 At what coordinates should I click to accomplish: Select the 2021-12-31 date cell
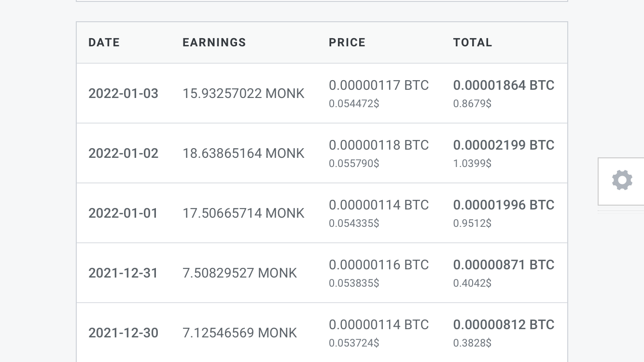click(x=123, y=273)
